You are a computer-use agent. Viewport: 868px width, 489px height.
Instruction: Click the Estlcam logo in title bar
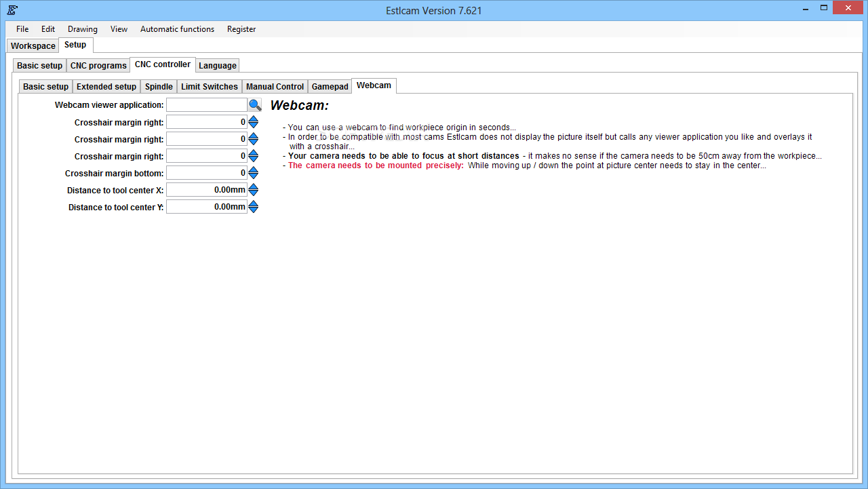(x=12, y=10)
